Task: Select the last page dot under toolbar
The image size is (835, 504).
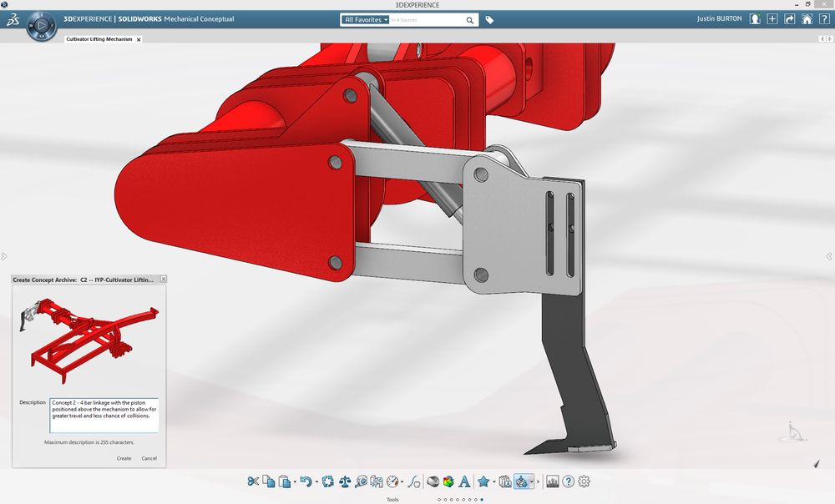Action: [481, 500]
